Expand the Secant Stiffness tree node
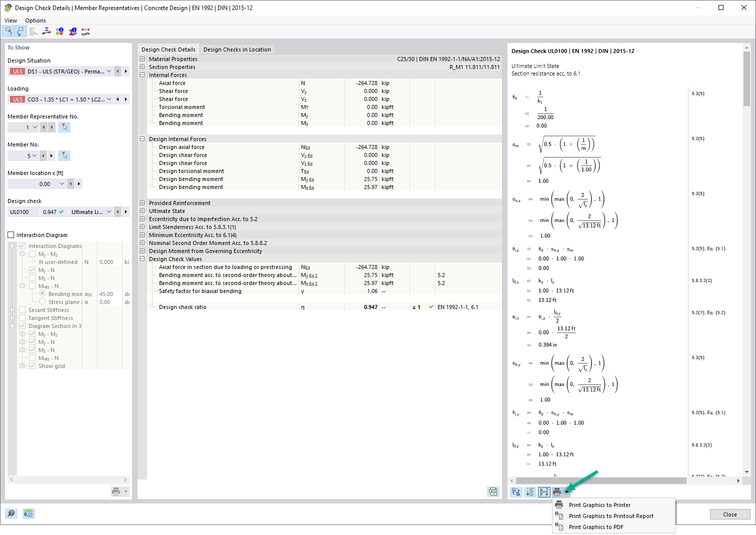Screen dimensions: 756x535 tap(12, 310)
